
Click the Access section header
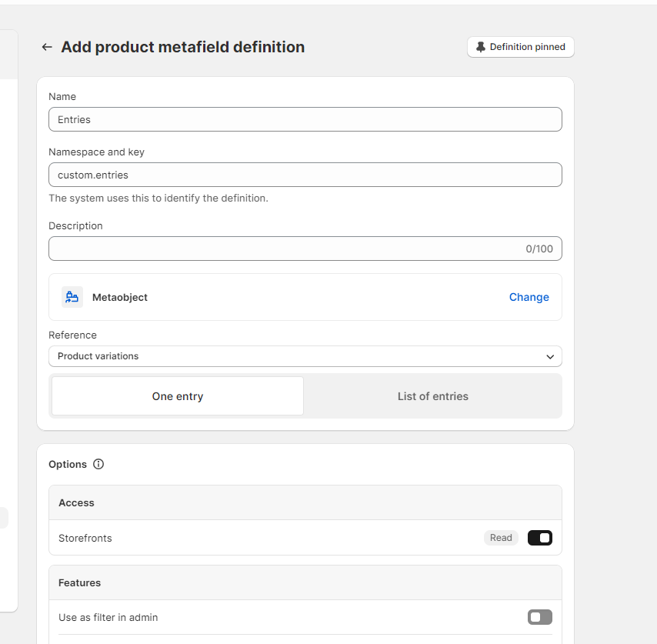(x=76, y=502)
